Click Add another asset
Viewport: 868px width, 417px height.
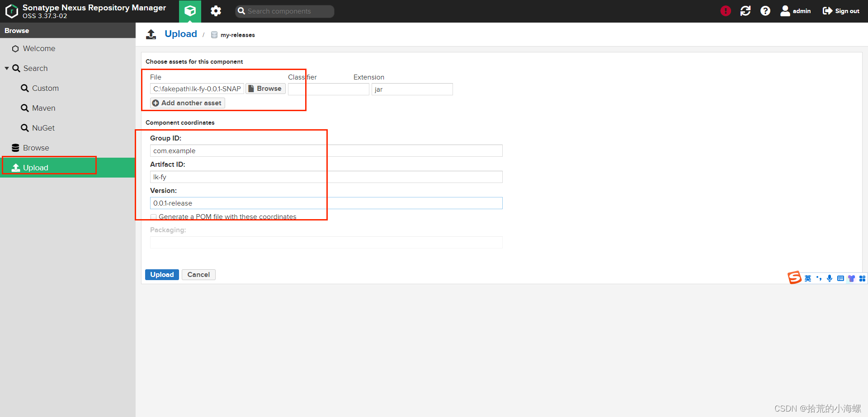tap(188, 103)
